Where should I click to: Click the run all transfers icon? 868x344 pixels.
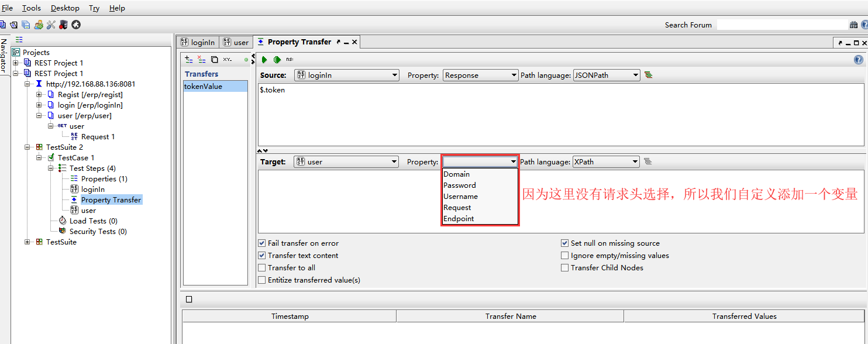[277, 59]
